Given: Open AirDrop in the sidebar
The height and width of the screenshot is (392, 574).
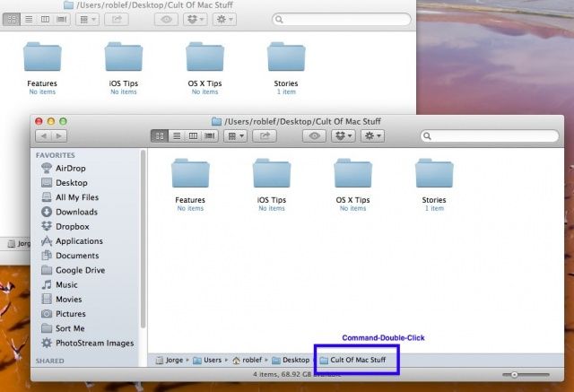Looking at the screenshot, I should (x=70, y=168).
